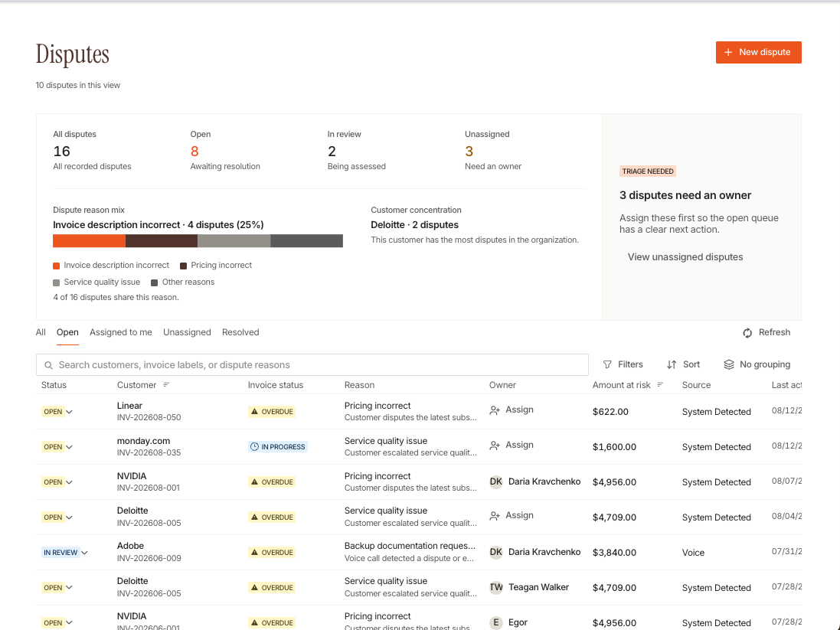Click the Refresh button label
This screenshot has width=840, height=630.
pos(774,332)
